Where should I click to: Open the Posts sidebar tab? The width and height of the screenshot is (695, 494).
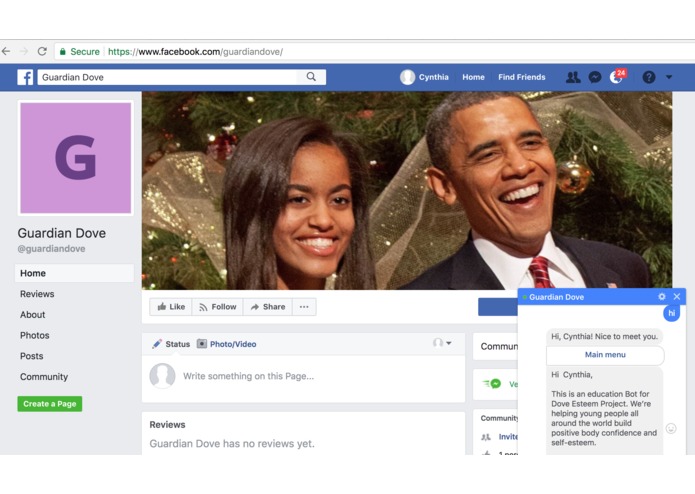coord(31,356)
